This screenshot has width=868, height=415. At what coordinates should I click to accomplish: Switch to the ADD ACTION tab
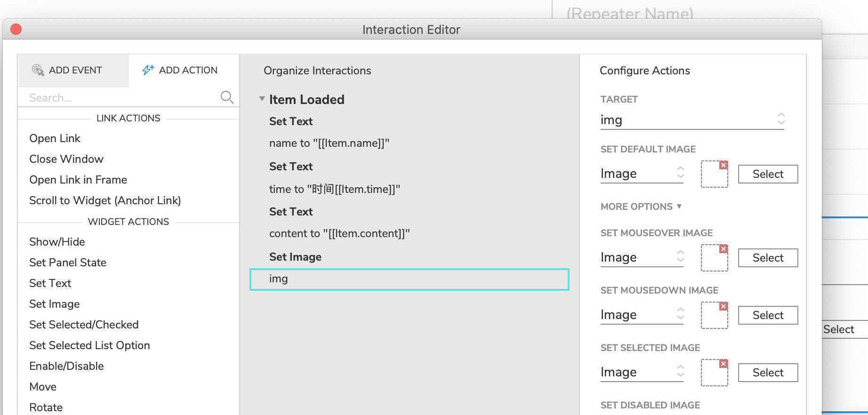tap(184, 70)
